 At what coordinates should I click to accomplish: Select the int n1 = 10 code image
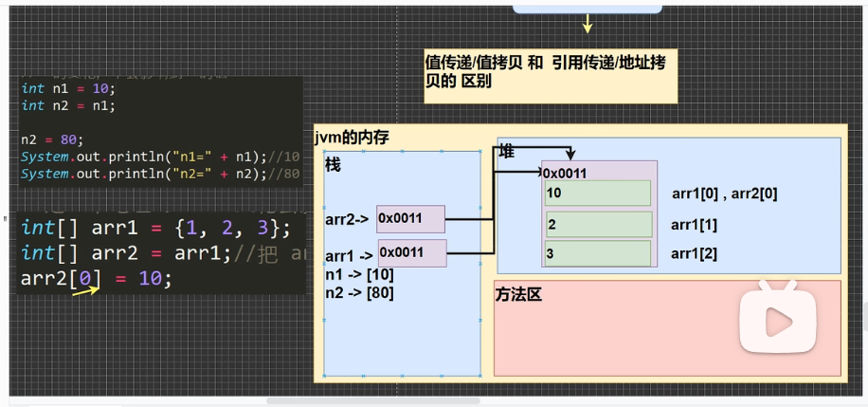pyautogui.click(x=159, y=130)
